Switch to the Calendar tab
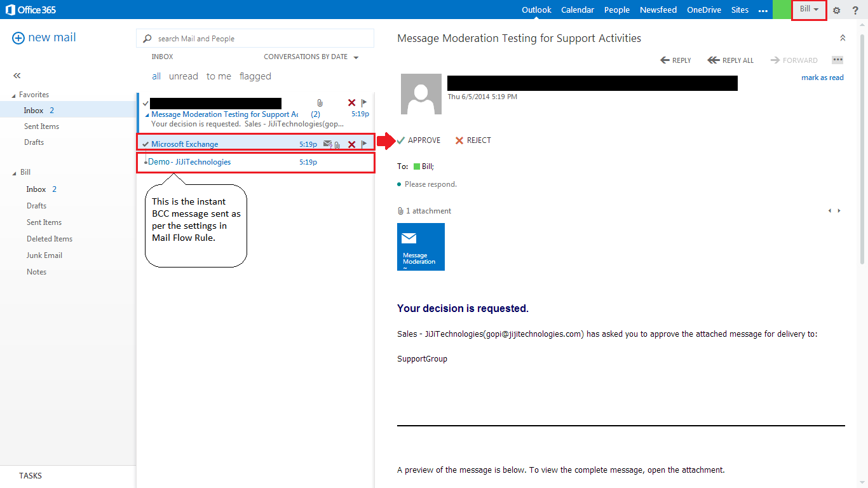Image resolution: width=868 pixels, height=488 pixels. coord(577,10)
